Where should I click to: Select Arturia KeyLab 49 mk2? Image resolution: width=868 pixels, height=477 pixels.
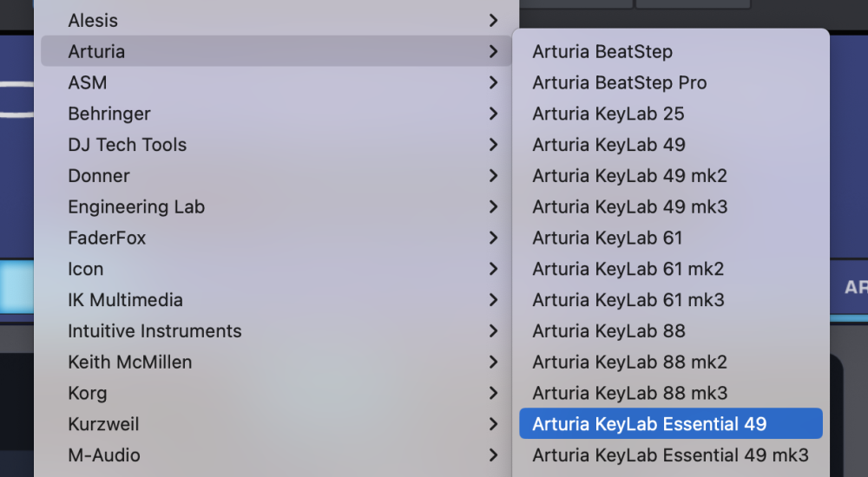(629, 176)
